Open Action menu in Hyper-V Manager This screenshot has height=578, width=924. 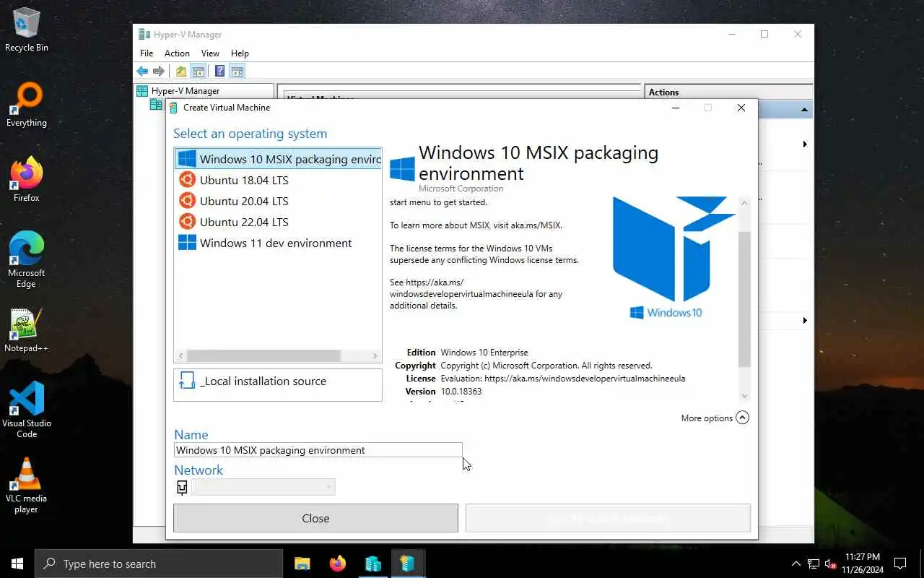click(x=177, y=53)
